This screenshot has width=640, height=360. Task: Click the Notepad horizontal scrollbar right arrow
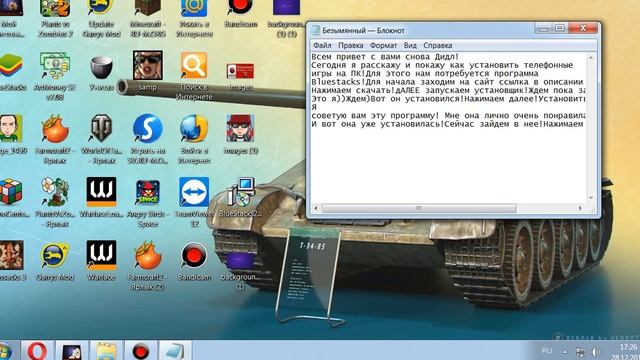580,208
